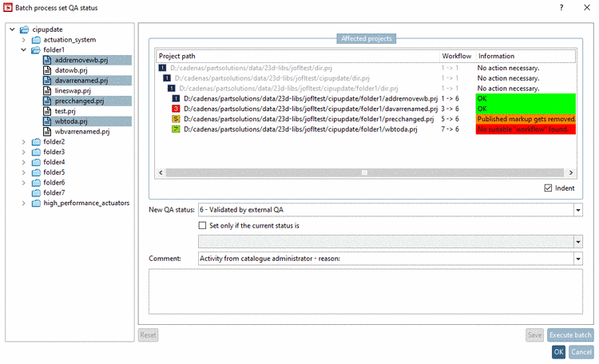Screen dimensions: 599x364
Task: Click the scroll left arrow in project list
Action: coord(161,172)
